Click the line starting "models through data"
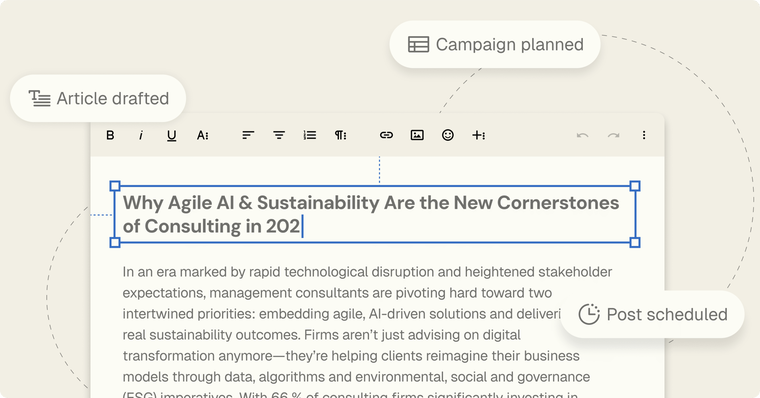The width and height of the screenshot is (760, 398). click(356, 377)
